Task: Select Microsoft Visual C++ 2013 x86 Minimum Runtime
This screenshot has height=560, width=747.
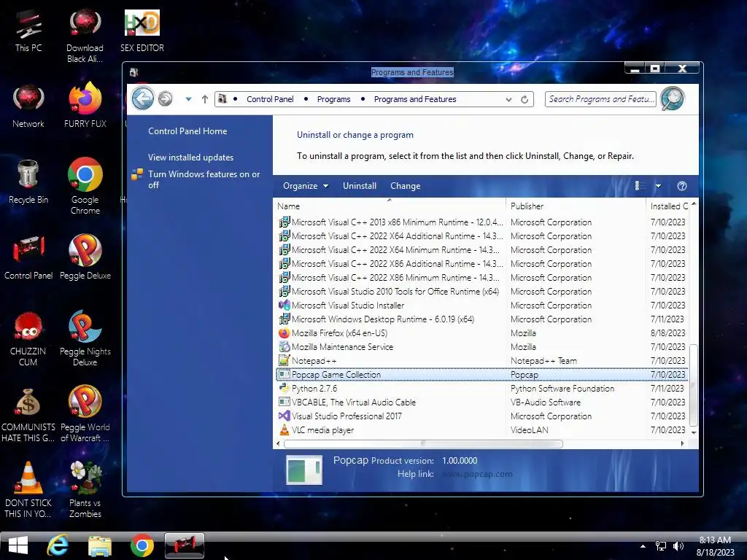Action: 482,222
